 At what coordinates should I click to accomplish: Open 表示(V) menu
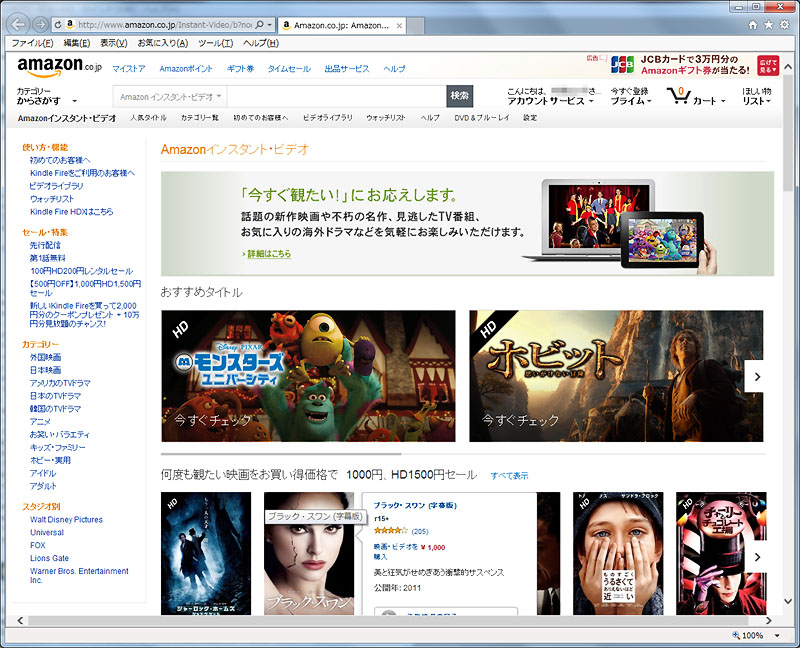(x=114, y=43)
